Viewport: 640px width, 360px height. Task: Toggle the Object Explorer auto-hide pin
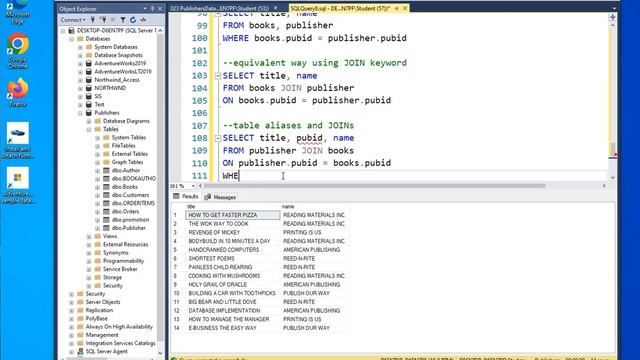coord(153,9)
